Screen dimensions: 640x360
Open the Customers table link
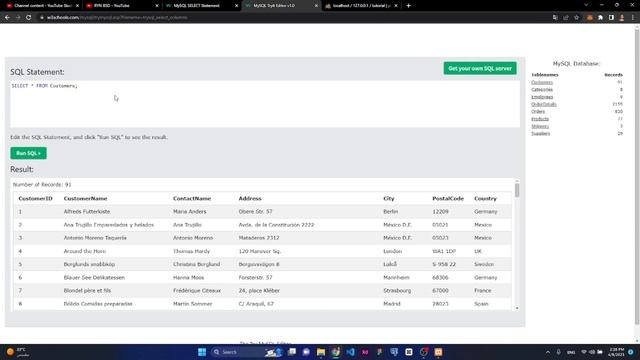(542, 82)
